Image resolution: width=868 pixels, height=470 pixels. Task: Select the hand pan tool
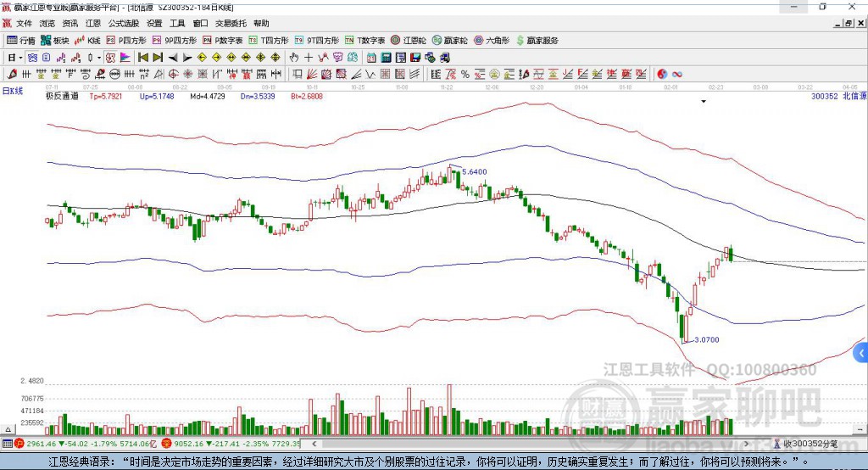(294, 58)
